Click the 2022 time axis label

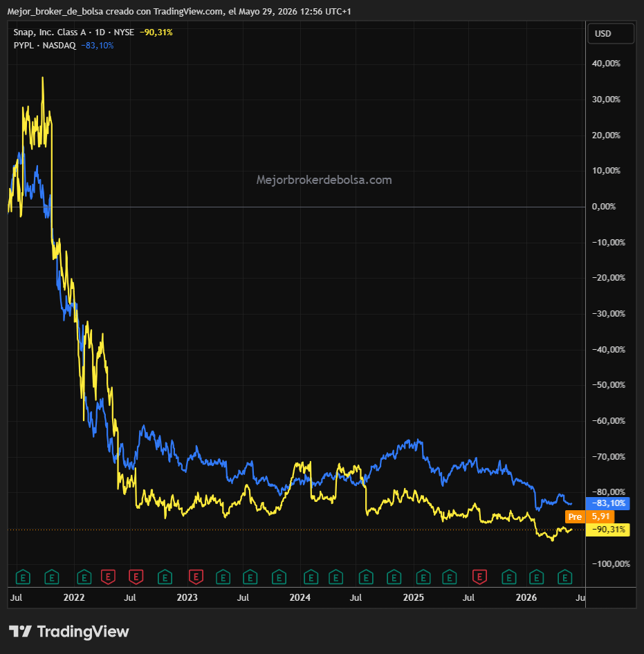(74, 597)
